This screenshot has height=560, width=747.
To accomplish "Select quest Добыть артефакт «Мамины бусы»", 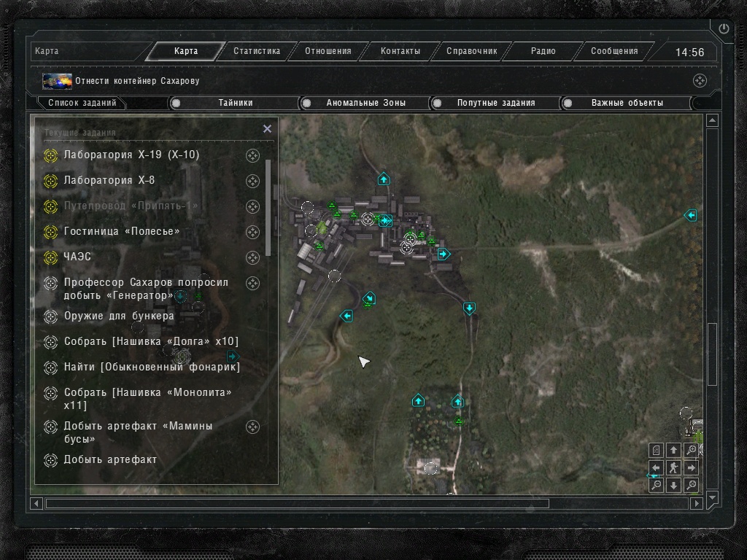I will [138, 432].
